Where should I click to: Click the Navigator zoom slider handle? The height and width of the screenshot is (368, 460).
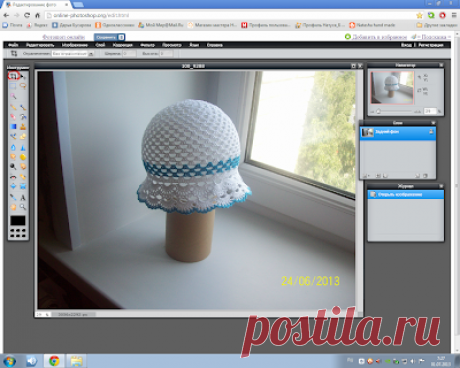[x=378, y=112]
